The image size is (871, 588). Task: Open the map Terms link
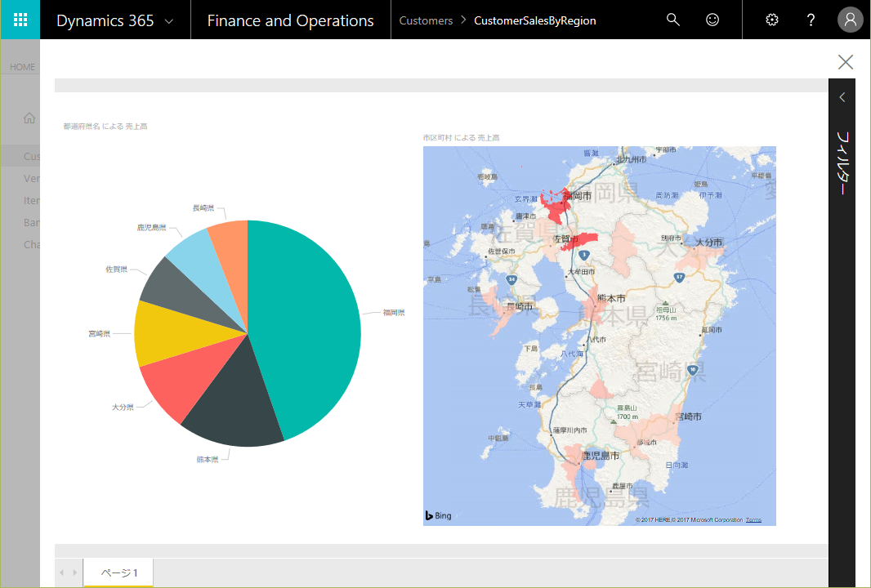(753, 520)
